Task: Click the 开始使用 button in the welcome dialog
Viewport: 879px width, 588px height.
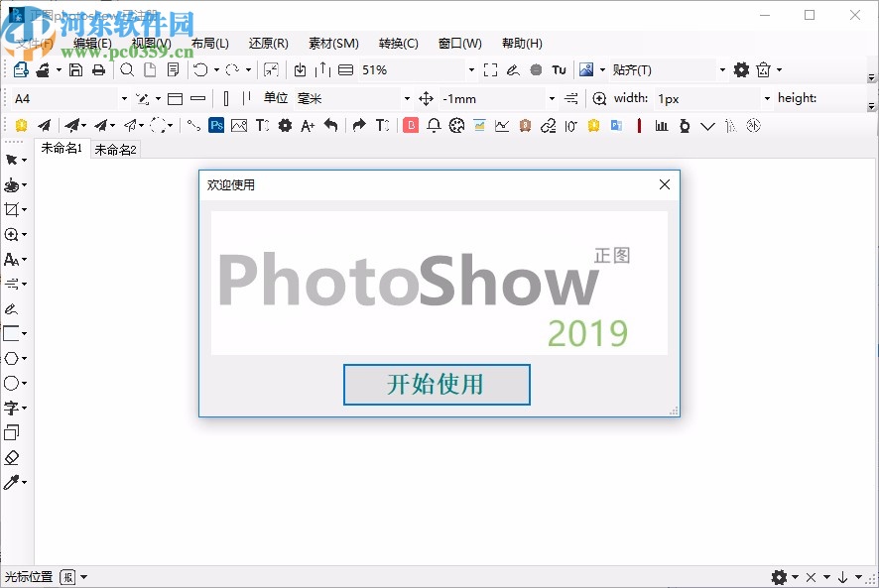Action: point(437,385)
